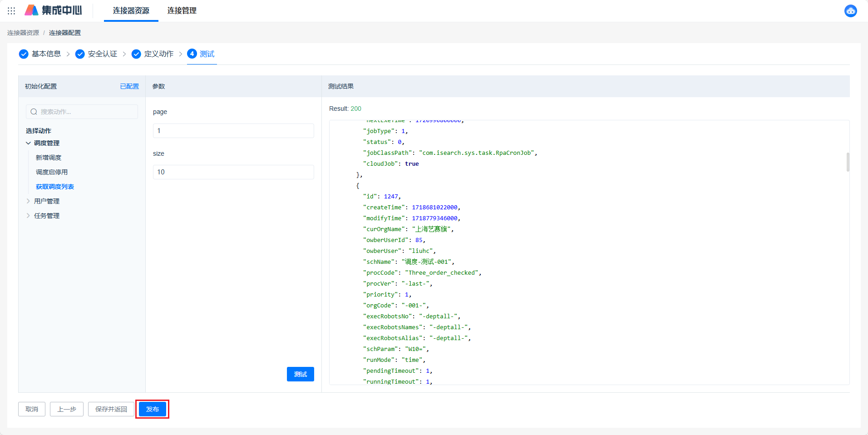The width and height of the screenshot is (868, 435).
Task: Click the 上一步 button
Action: coord(67,409)
